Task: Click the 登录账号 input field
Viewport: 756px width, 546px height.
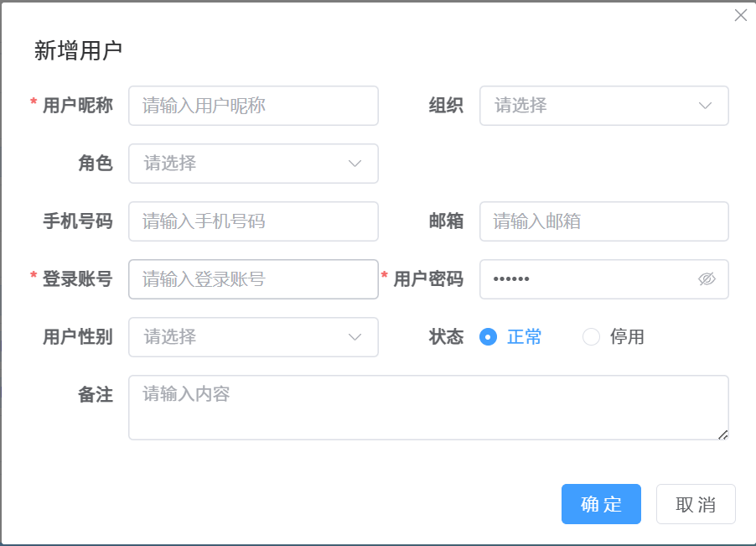Action: pyautogui.click(x=251, y=279)
